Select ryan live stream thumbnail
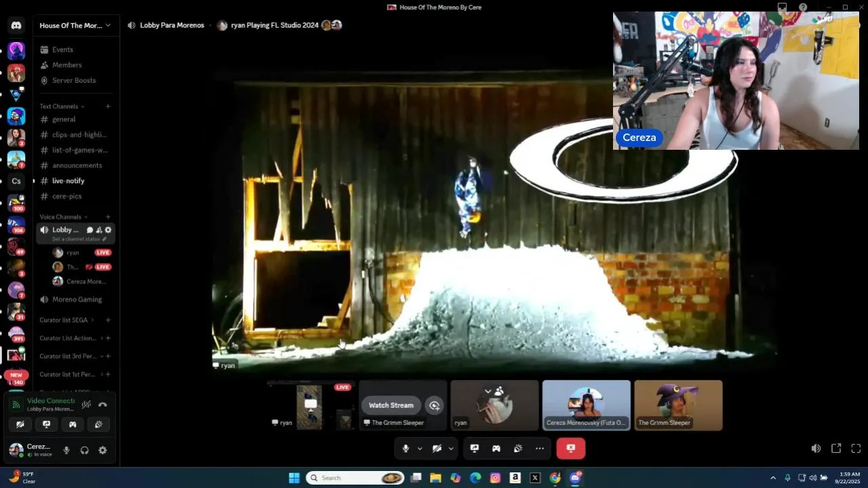 (311, 405)
